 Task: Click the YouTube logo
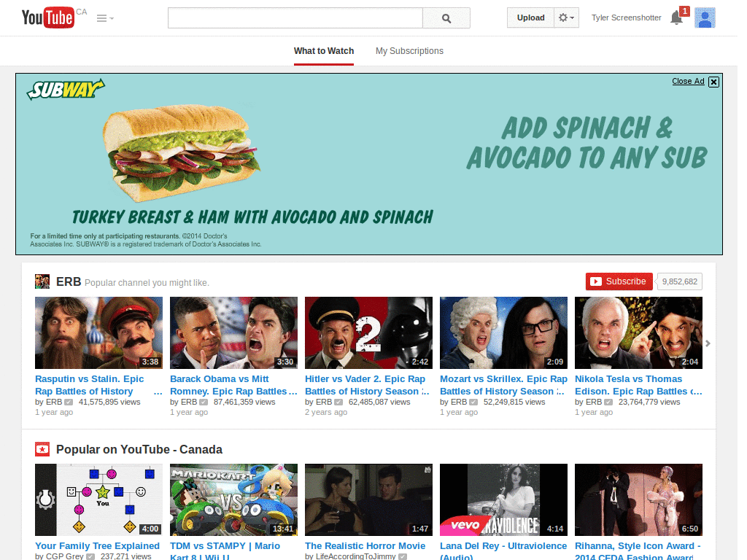(x=47, y=17)
